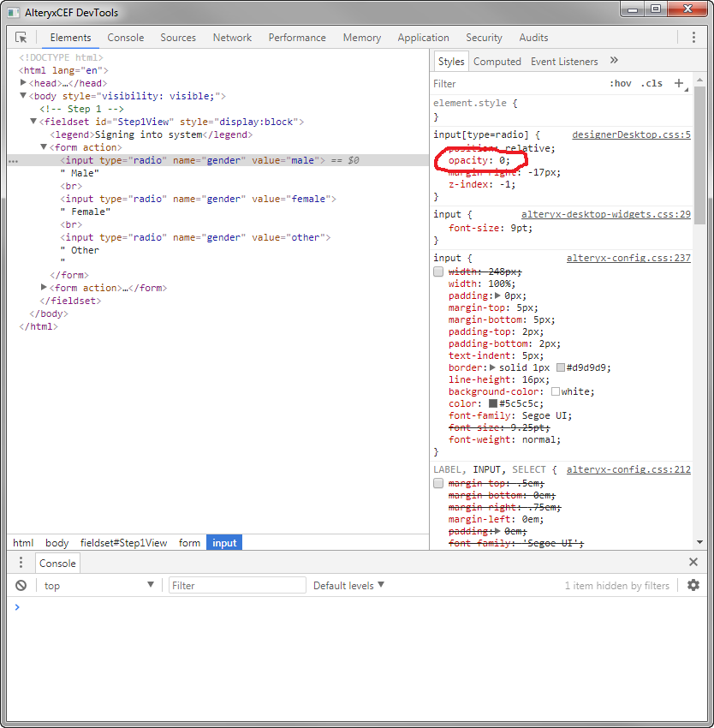Collapse the first form action node
This screenshot has height=728, width=714.
pyautogui.click(x=44, y=146)
